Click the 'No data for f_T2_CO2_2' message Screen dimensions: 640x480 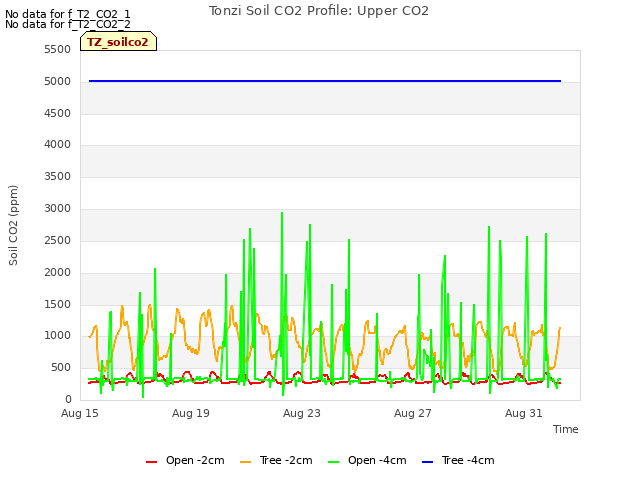click(x=68, y=24)
